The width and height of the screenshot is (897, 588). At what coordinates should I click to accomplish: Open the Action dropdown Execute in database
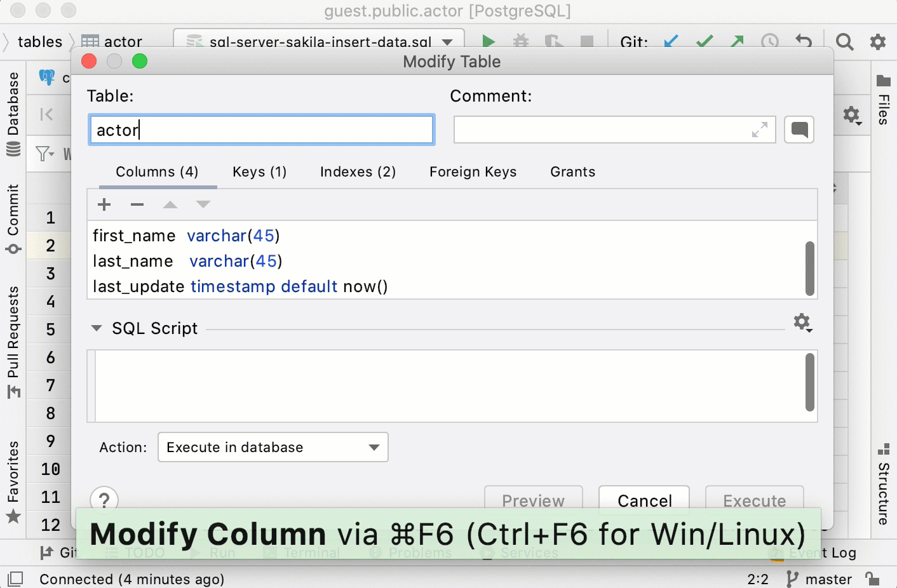[x=273, y=447]
